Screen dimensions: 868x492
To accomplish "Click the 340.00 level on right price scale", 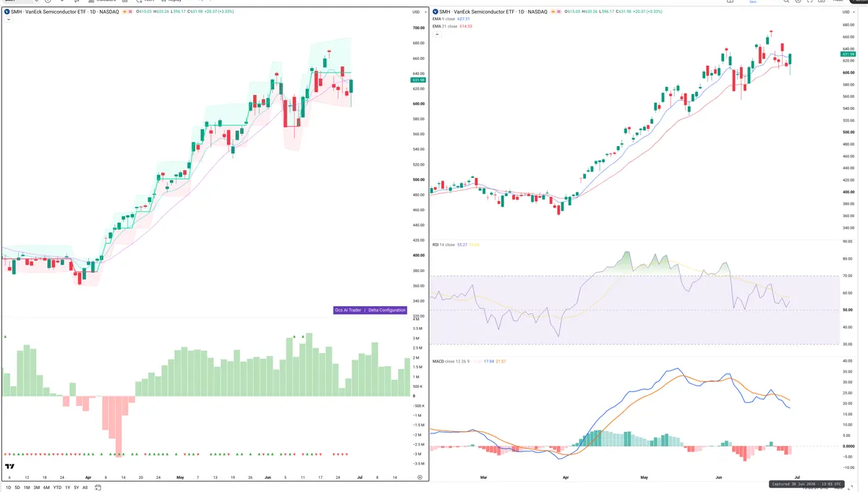I will (x=849, y=228).
